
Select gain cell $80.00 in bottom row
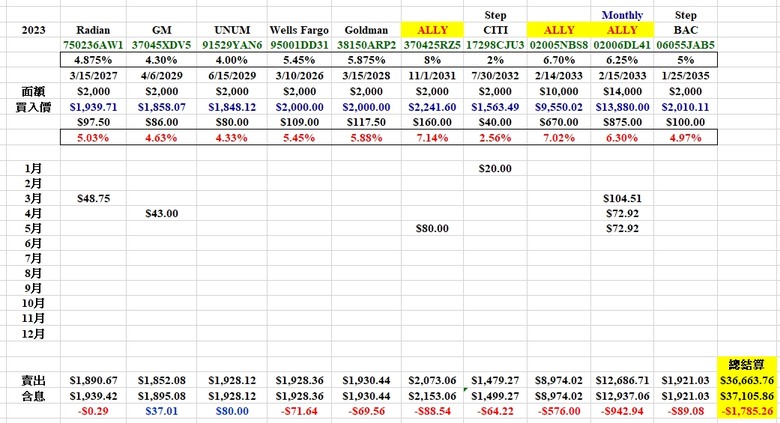tap(232, 412)
